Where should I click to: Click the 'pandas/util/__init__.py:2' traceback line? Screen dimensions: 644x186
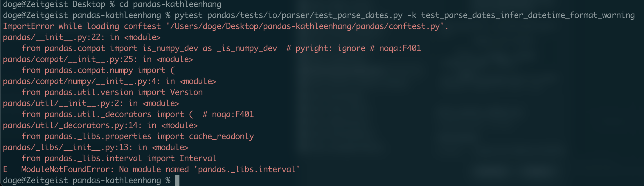(91, 103)
